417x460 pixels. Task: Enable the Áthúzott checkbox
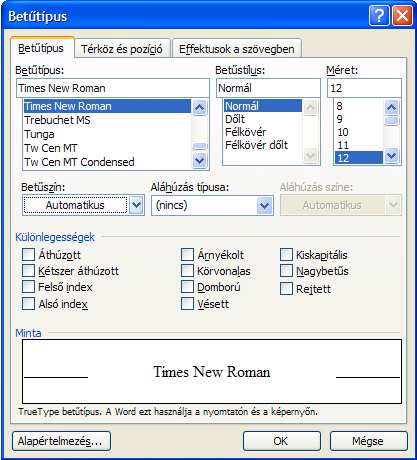28,255
